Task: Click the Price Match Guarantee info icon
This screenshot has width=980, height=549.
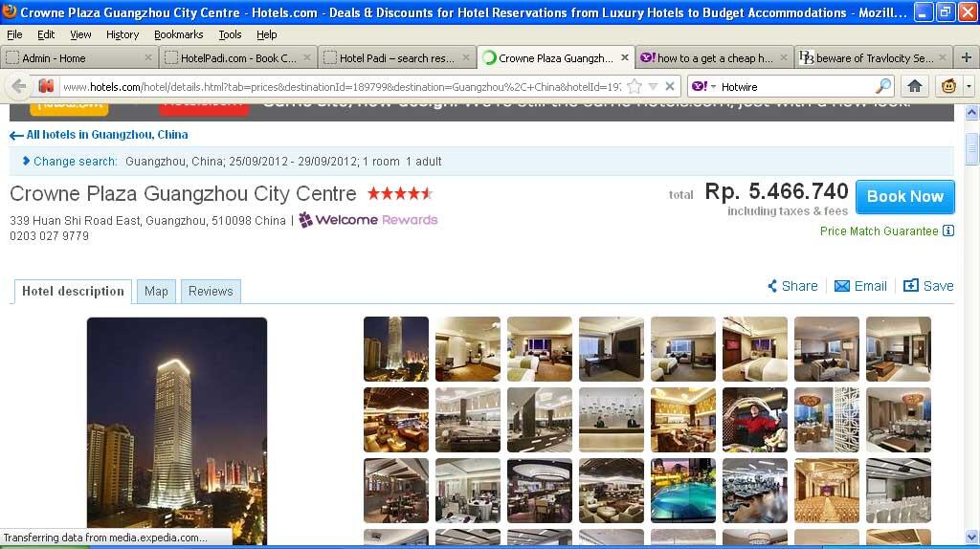Action: pyautogui.click(x=948, y=231)
